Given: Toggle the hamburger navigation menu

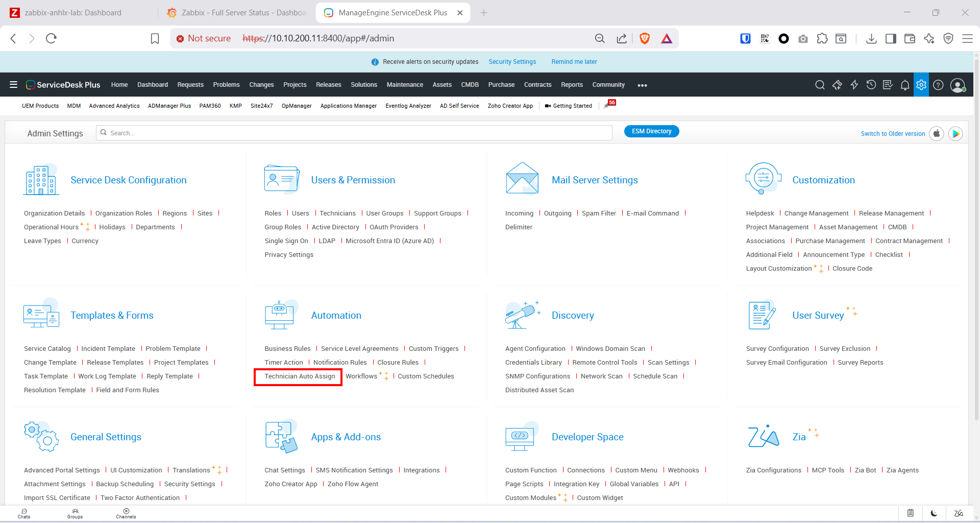Looking at the screenshot, I should (14, 85).
